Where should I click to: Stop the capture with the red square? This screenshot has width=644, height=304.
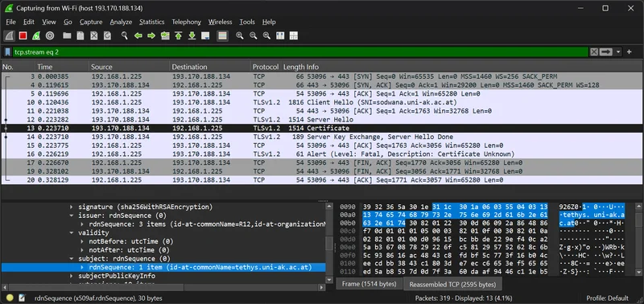23,36
